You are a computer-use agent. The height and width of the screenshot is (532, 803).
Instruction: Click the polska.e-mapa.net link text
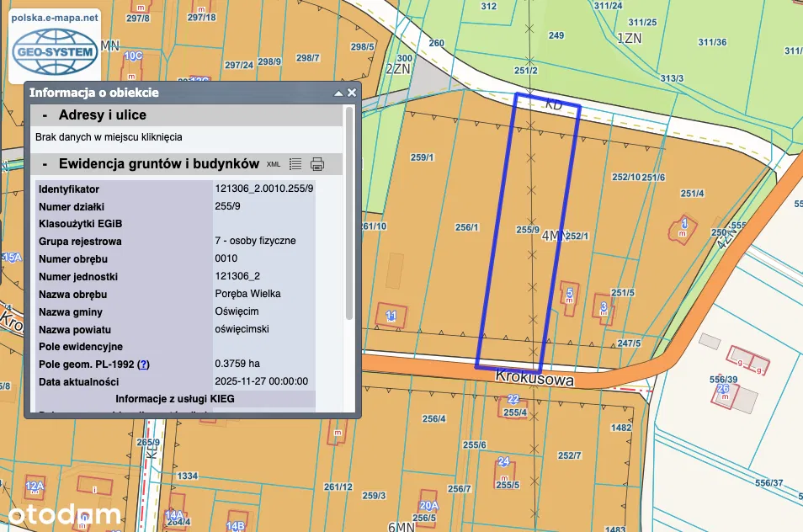[x=55, y=17]
